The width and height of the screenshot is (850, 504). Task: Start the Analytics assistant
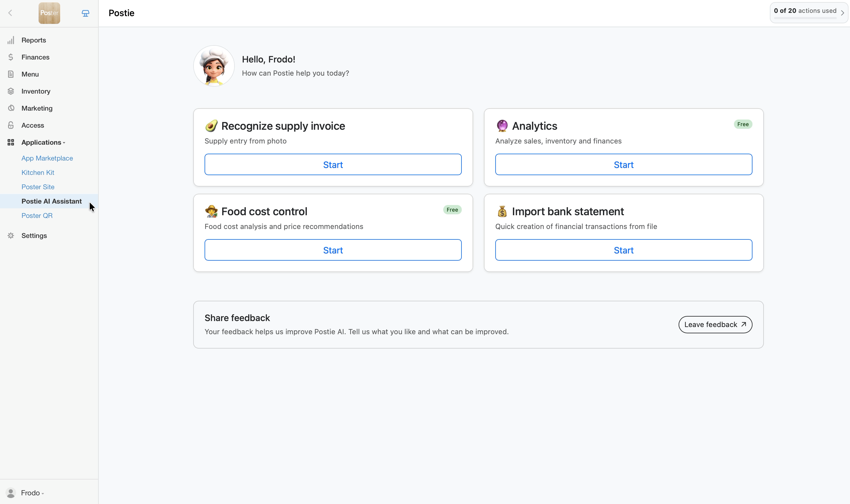(x=623, y=165)
